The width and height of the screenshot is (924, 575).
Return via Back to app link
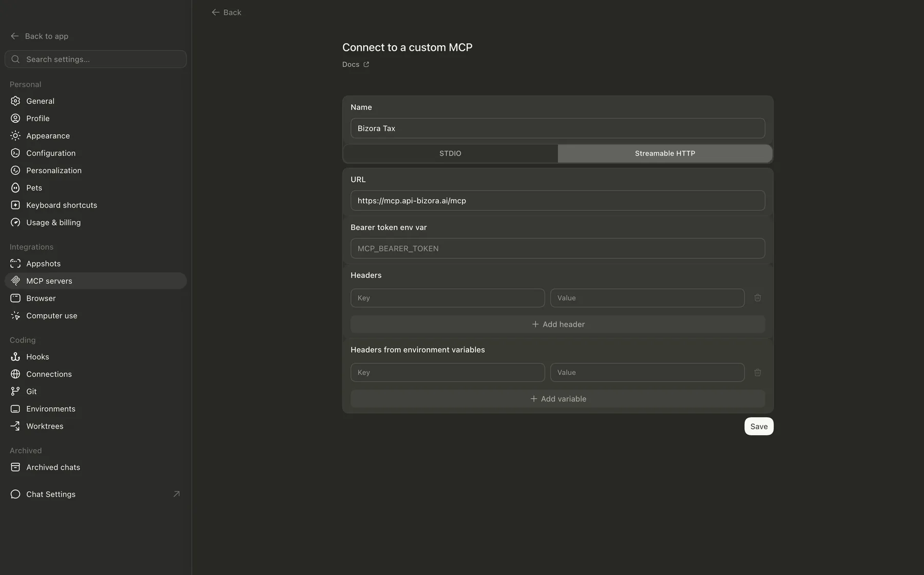(40, 36)
